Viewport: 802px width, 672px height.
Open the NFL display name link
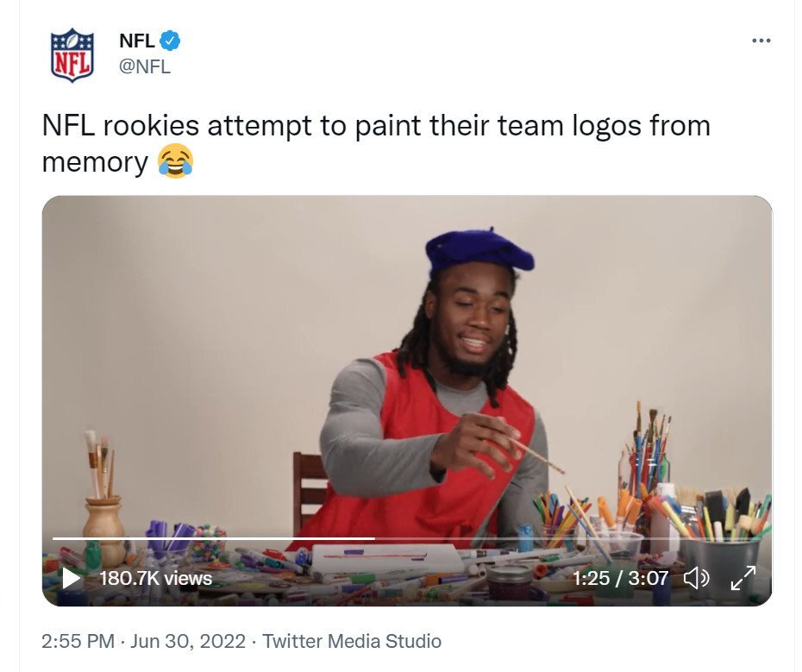click(136, 41)
